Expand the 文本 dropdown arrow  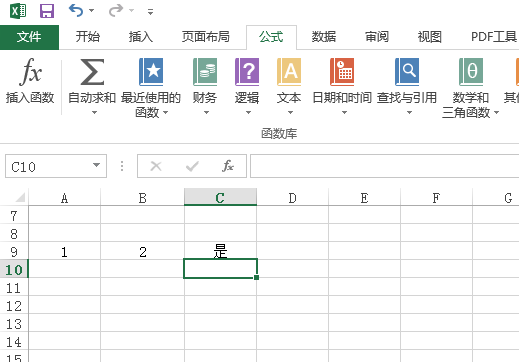tap(290, 113)
